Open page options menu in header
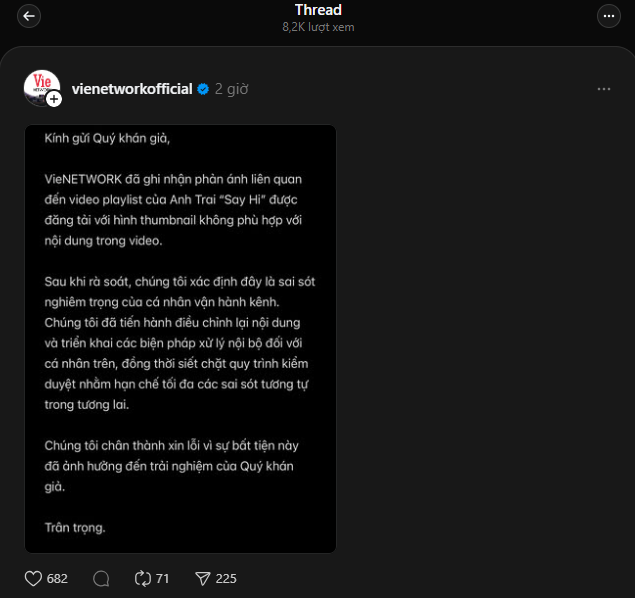This screenshot has height=598, width=635. [608, 16]
